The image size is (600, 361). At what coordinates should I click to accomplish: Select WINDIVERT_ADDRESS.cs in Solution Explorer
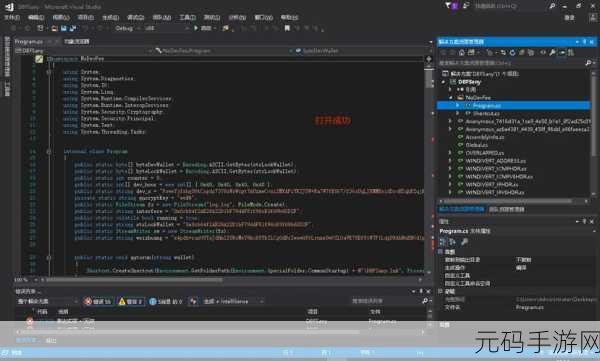496,161
